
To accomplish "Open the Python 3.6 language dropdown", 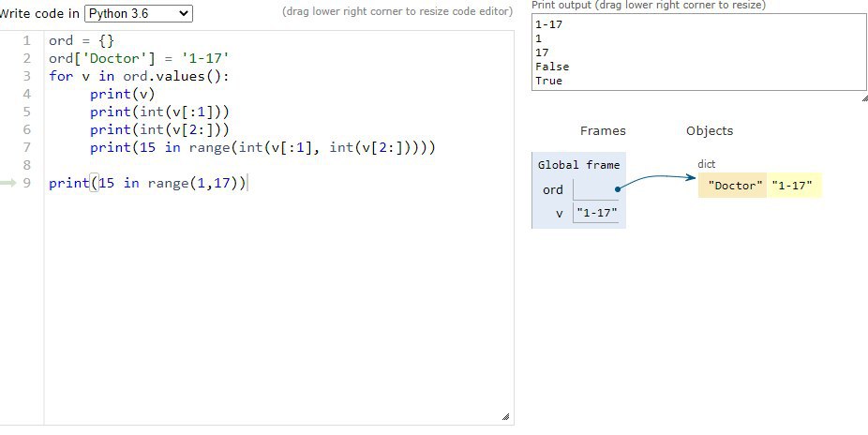I will 139,14.
